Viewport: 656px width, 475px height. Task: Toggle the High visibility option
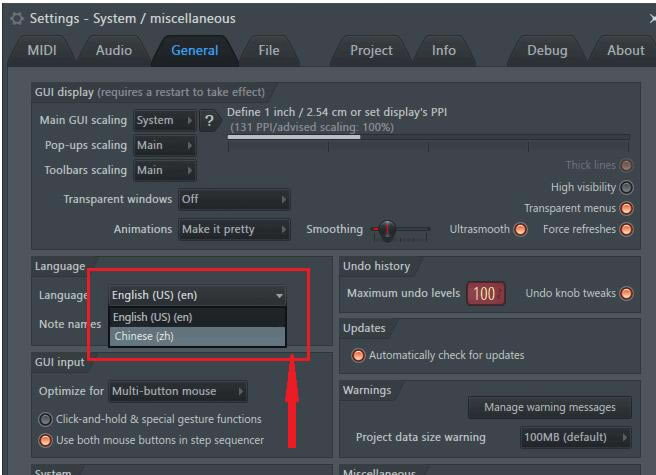pos(626,187)
